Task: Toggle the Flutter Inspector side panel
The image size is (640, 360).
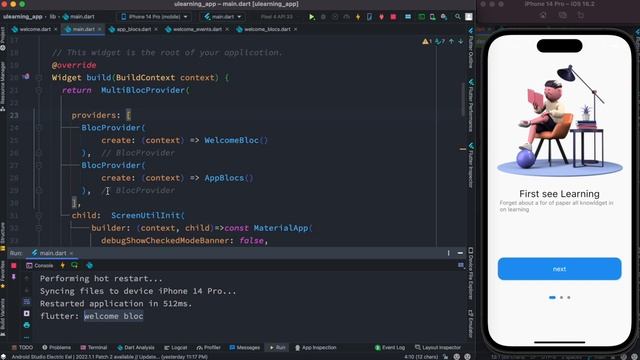Action: pos(471,165)
